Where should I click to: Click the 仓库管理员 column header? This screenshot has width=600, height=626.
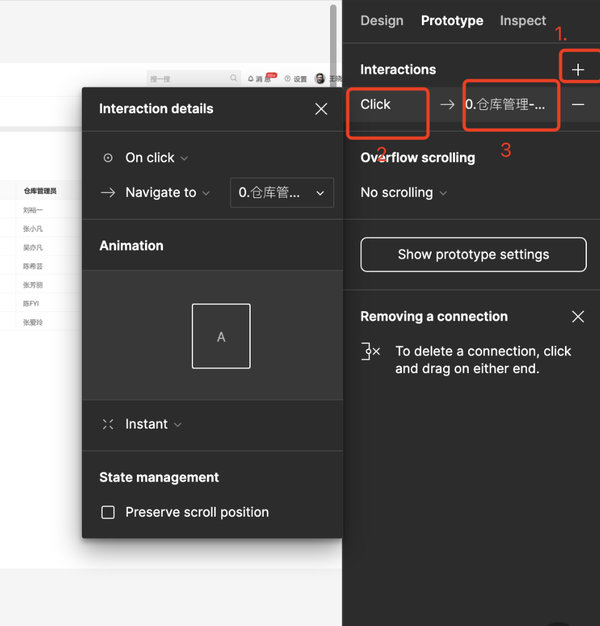point(40,191)
